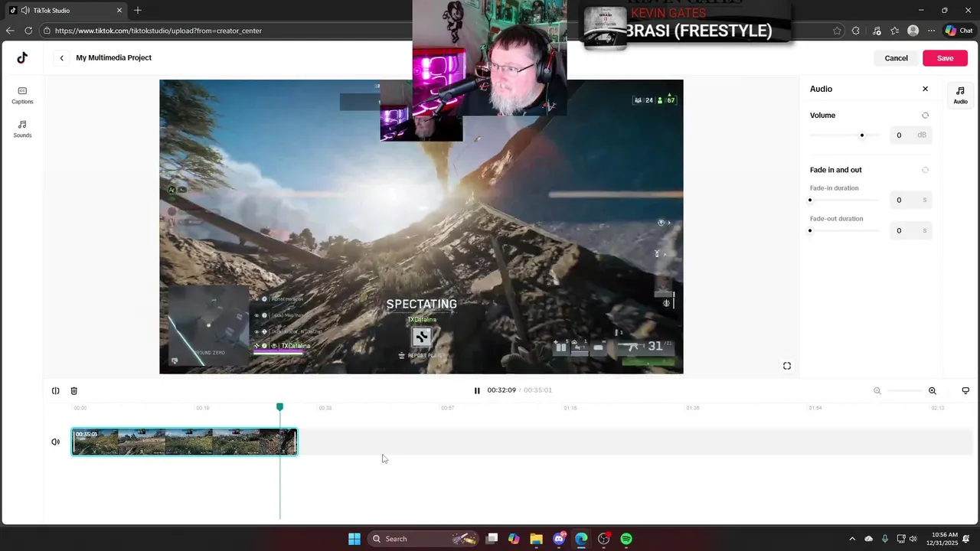980x551 pixels.
Task: Pause the video playback
Action: coord(477,390)
